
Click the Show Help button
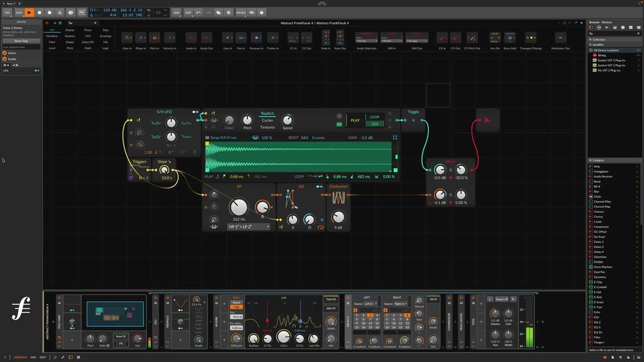point(21,41)
